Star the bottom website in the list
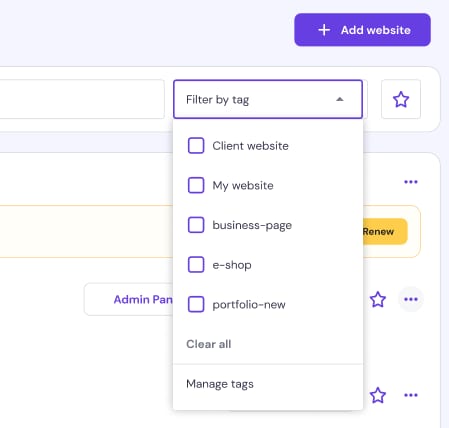 (x=378, y=395)
